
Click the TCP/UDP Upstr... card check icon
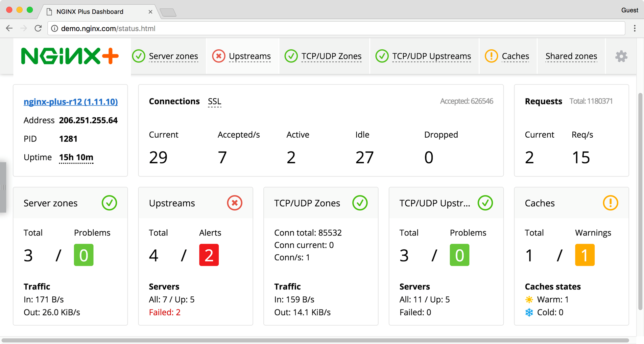(x=485, y=203)
